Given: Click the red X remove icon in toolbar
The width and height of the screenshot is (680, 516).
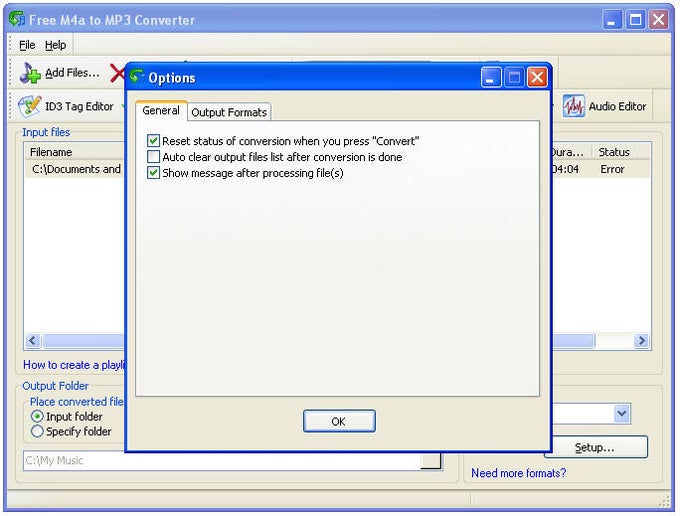Looking at the screenshot, I should [117, 73].
